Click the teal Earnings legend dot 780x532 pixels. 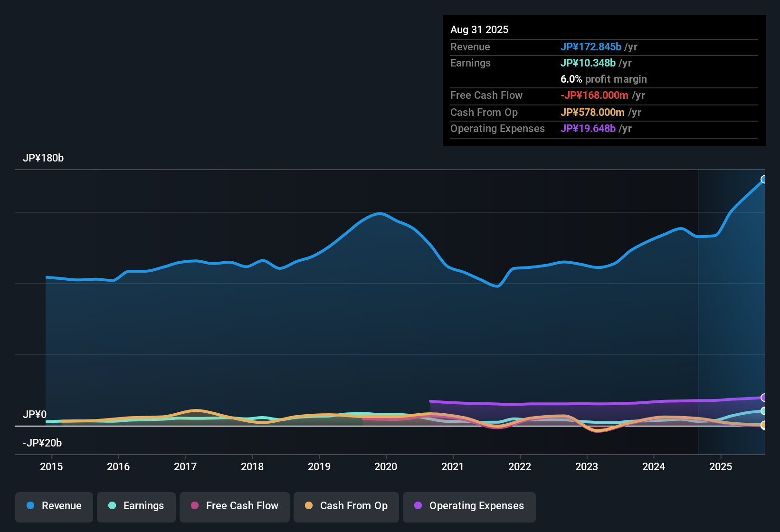click(112, 506)
